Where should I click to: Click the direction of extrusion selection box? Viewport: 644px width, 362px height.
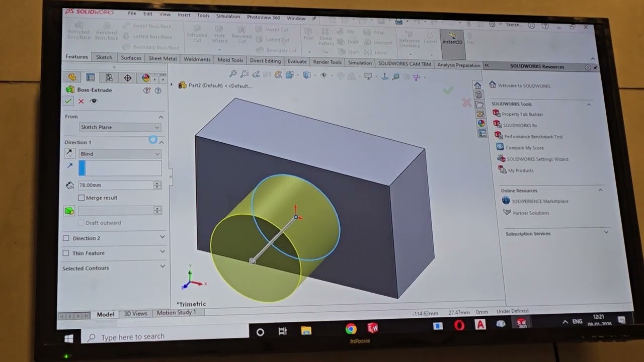(x=120, y=168)
